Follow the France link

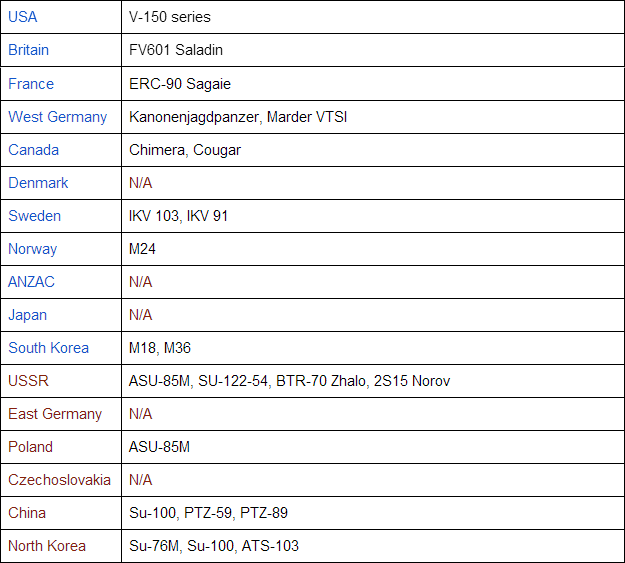tap(31, 83)
